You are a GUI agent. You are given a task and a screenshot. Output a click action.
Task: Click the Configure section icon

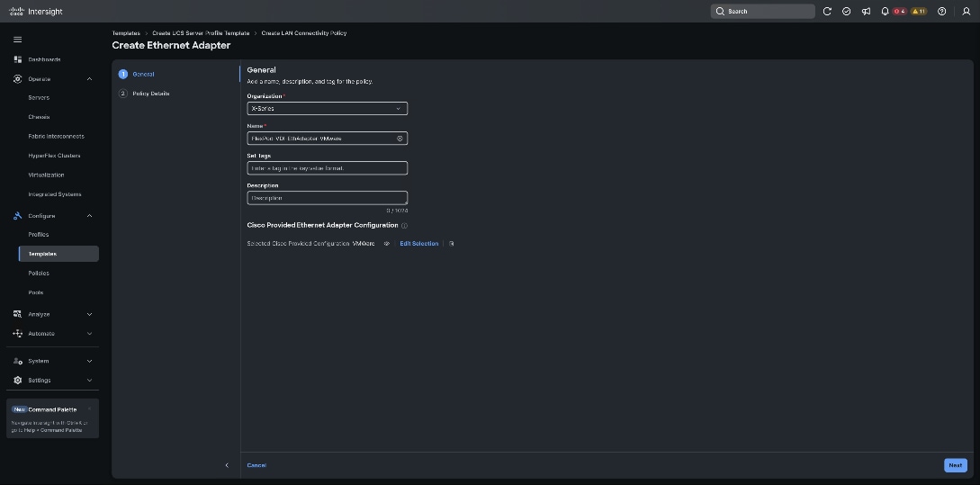(17, 216)
